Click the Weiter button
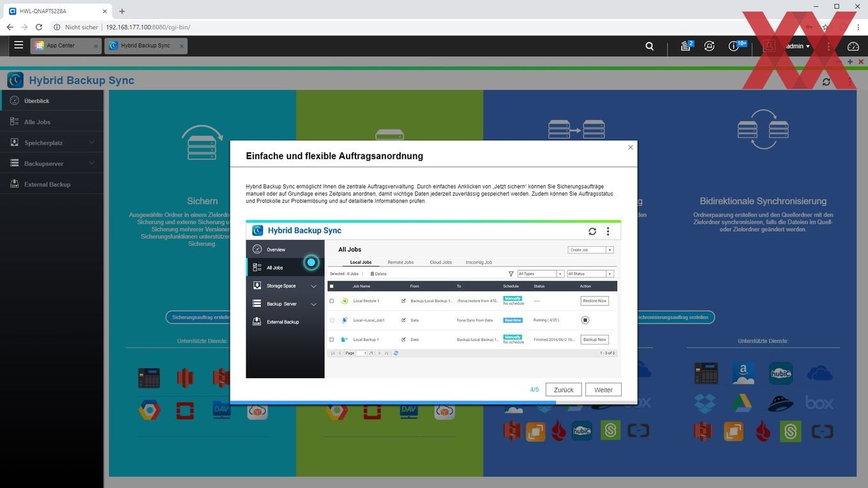868x488 pixels. pos(603,390)
